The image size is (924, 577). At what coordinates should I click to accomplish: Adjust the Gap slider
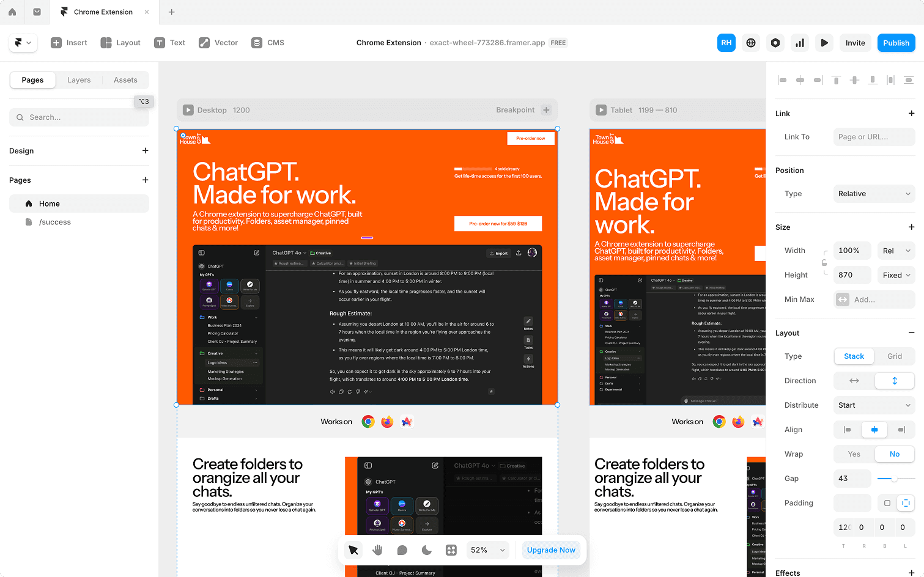896,479
